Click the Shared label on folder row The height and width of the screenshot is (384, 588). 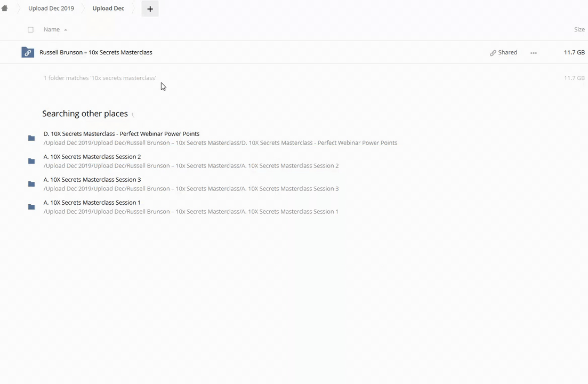pyautogui.click(x=508, y=52)
